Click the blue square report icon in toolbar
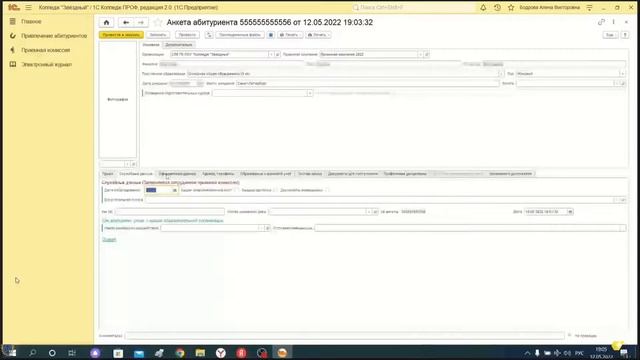 click(271, 35)
